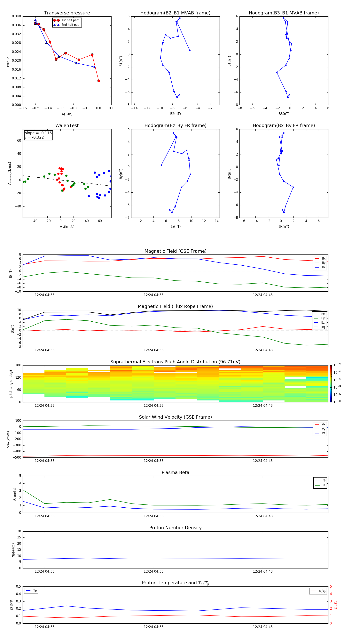Select the Vz legend entry
The width and height of the screenshot is (351, 644).
(320, 433)
